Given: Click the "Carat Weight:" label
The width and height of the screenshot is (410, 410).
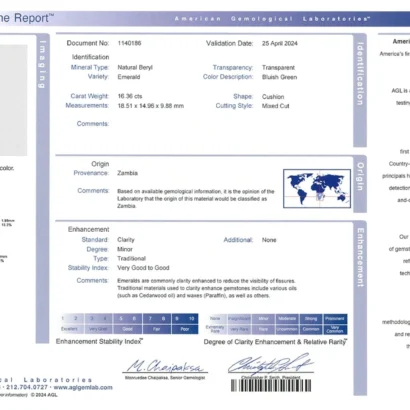Looking at the screenshot, I should 89,96.
